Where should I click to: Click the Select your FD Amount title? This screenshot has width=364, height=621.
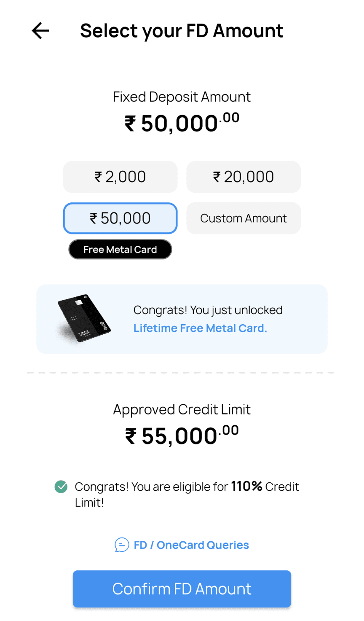pyautogui.click(x=182, y=31)
